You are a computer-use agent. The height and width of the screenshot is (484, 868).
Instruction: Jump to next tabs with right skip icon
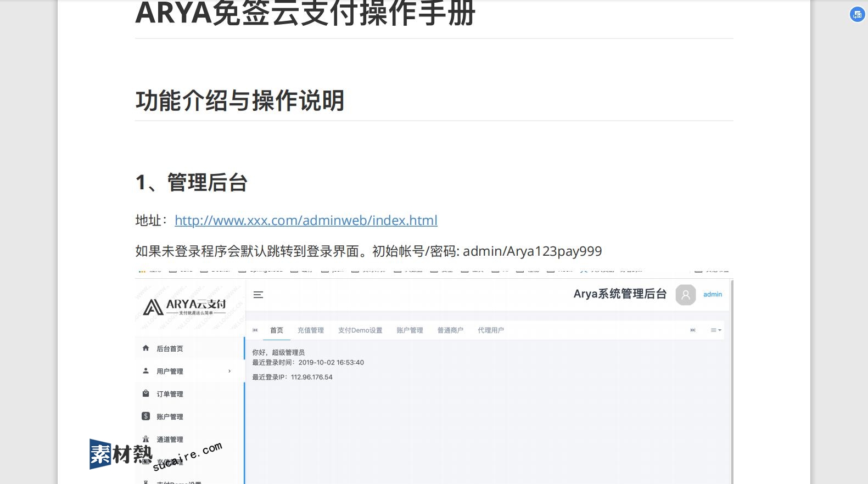pos(693,330)
